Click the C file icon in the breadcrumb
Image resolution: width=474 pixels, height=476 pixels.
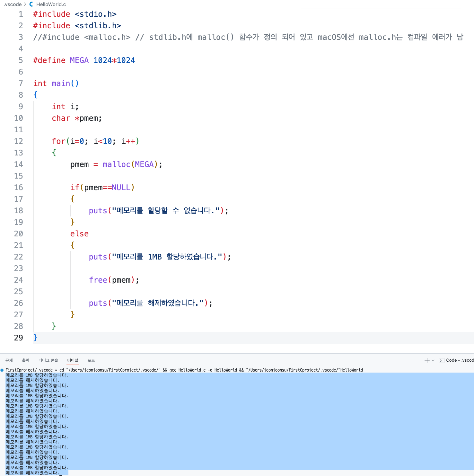coord(31,4)
